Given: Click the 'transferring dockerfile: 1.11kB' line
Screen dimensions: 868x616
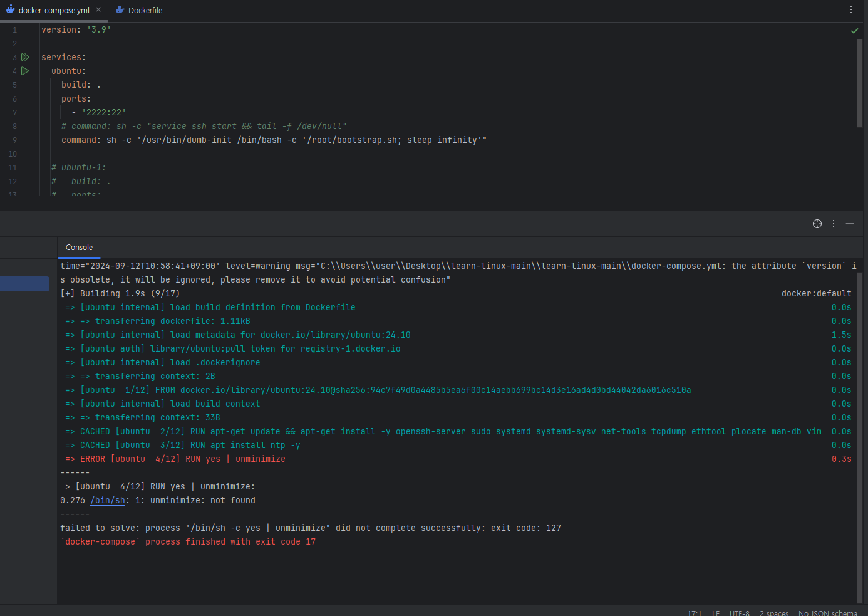Looking at the screenshot, I should pyautogui.click(x=158, y=321).
